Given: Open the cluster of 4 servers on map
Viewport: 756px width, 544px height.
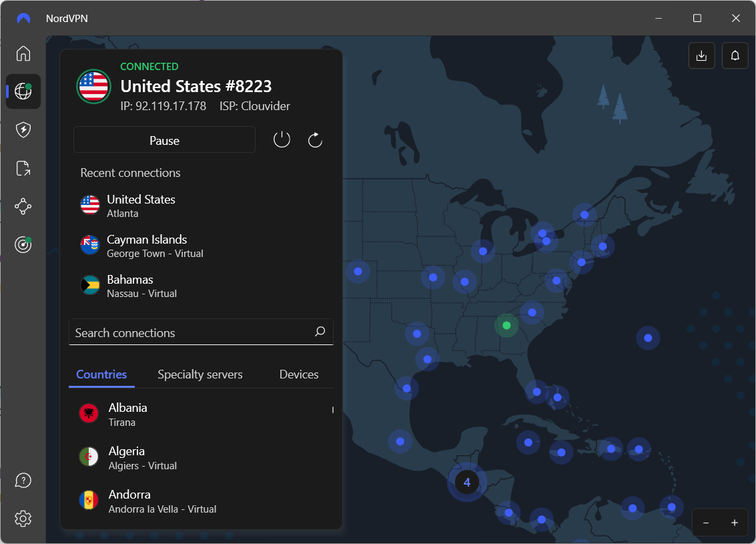Looking at the screenshot, I should tap(466, 482).
